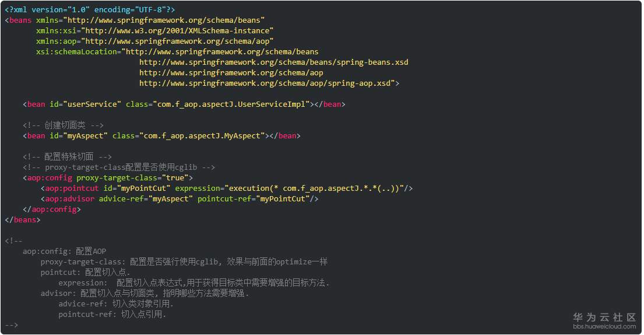Viewport: 644px width, 335px height.
Task: Click the UserServiceImpl class path value
Action: 231,104
